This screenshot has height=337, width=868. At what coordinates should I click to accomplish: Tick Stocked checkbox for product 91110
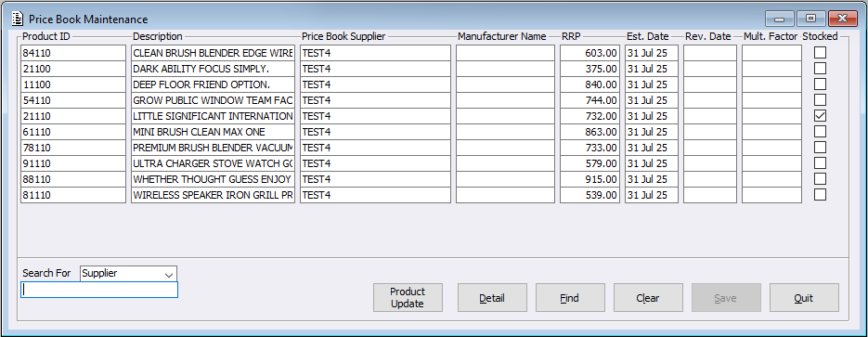click(820, 163)
